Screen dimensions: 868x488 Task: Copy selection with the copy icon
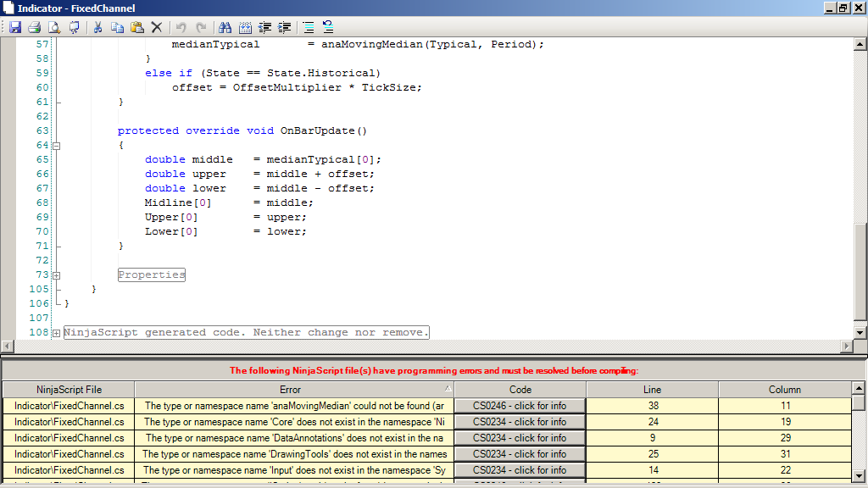pos(117,27)
